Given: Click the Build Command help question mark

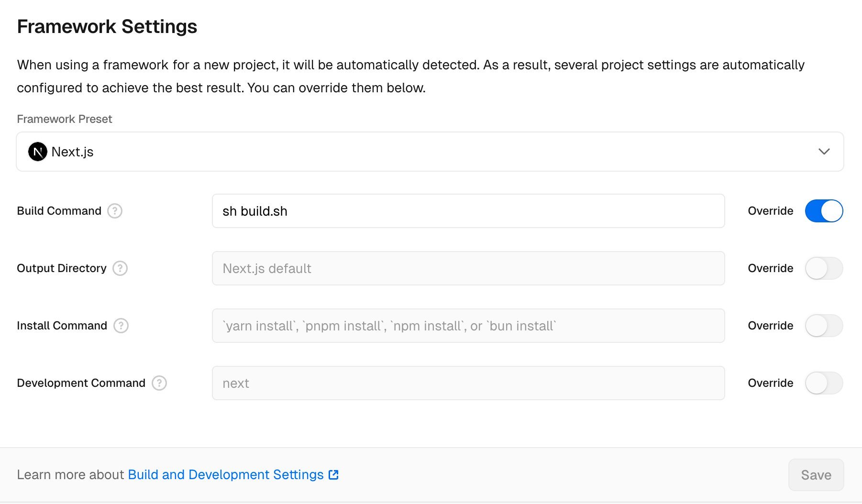Looking at the screenshot, I should 115,211.
